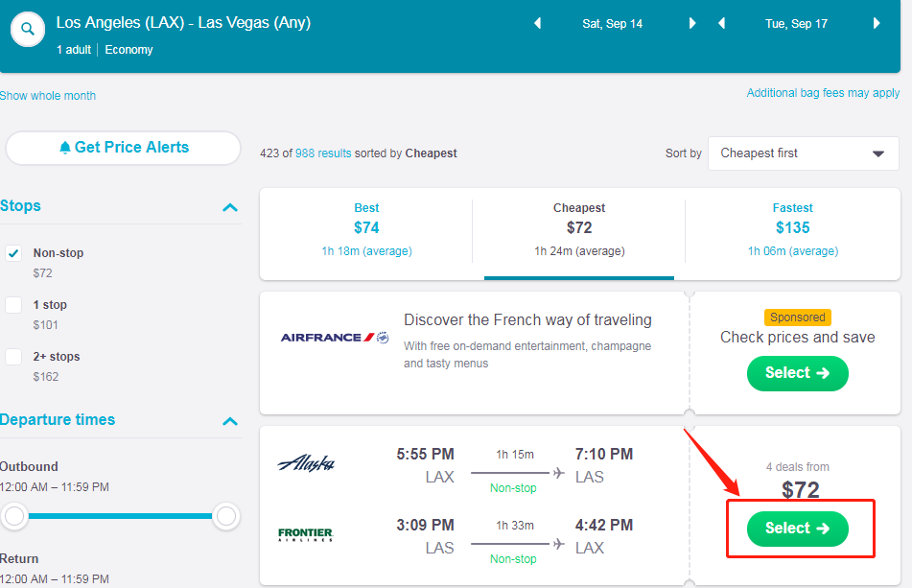The image size is (912, 588).
Task: Click Get Price Alerts button
Action: (124, 148)
